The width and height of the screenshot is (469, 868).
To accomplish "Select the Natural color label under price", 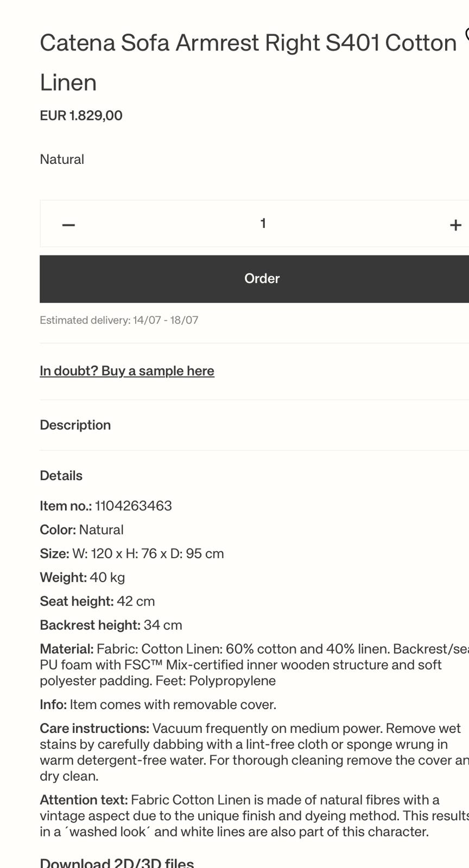I will [x=62, y=159].
